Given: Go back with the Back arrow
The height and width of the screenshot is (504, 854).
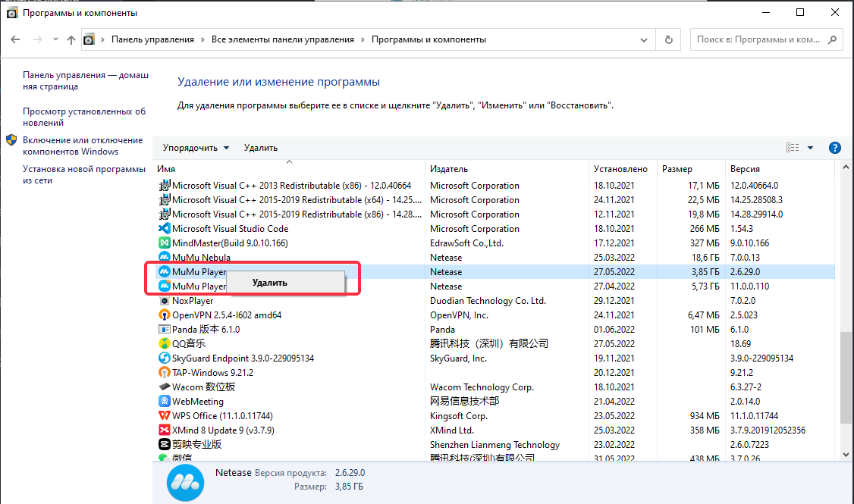Looking at the screenshot, I should 15,39.
